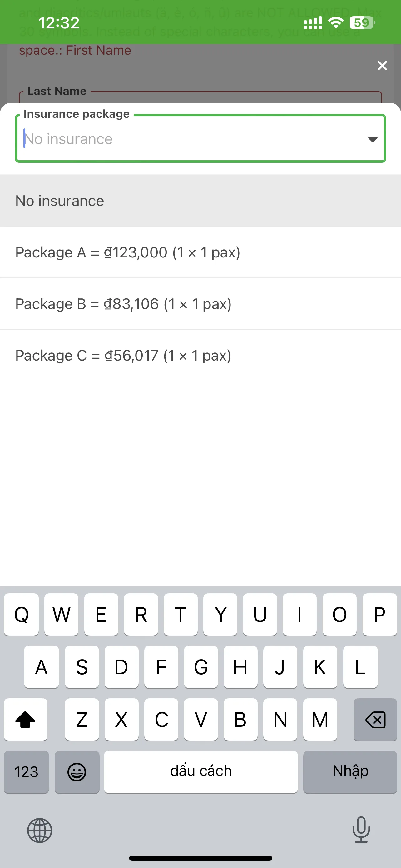This screenshot has width=401, height=868.
Task: Tap the keyboard shift arrow key
Action: pyautogui.click(x=26, y=719)
